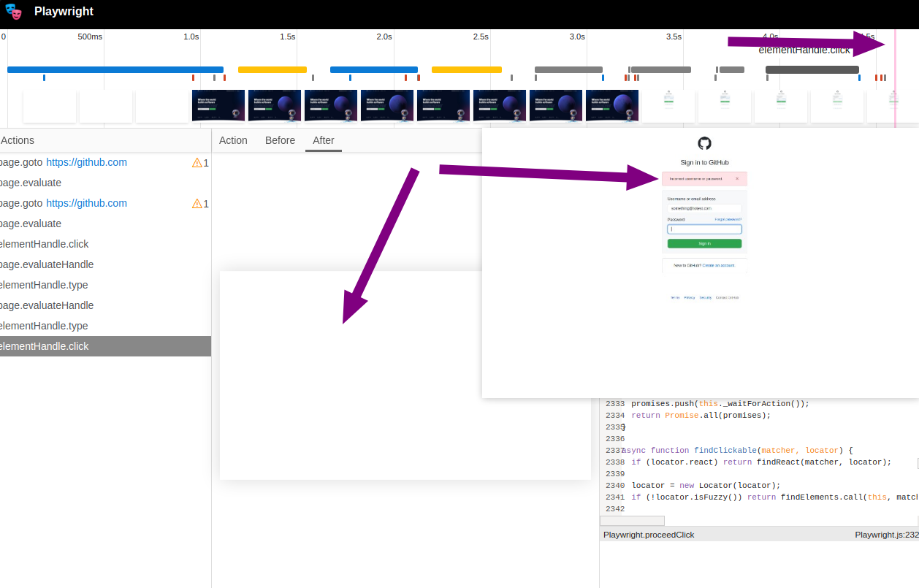The height and width of the screenshot is (588, 919).
Task: Click the Playwright masks logo icon
Action: pyautogui.click(x=13, y=12)
